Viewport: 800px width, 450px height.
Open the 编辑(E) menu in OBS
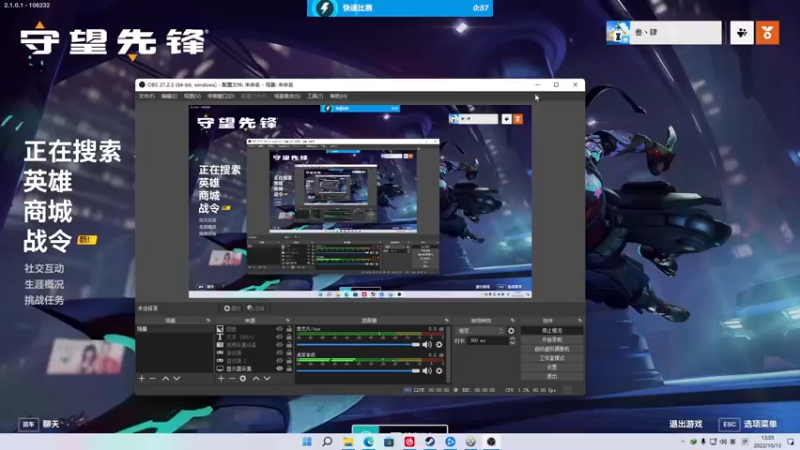coord(169,96)
